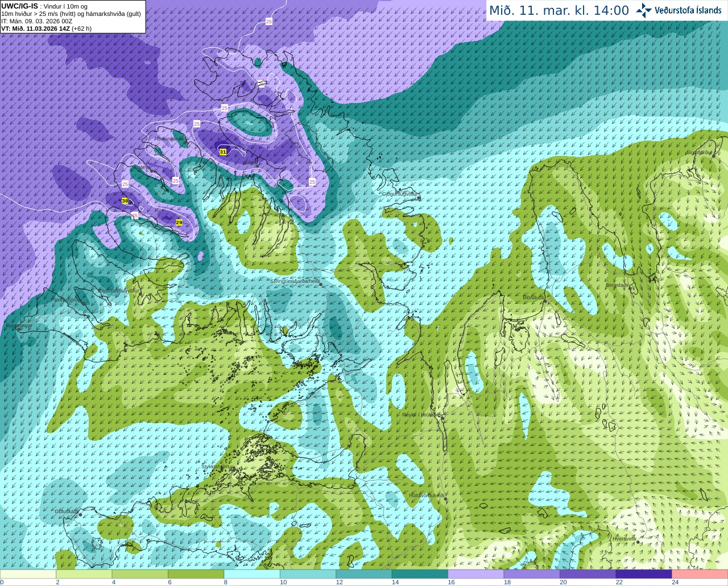Image resolution: width=728 pixels, height=586 pixels.
Task: Click the forecast time 'Mið. 11. mar. kl. 14:00'
Action: coord(559,10)
